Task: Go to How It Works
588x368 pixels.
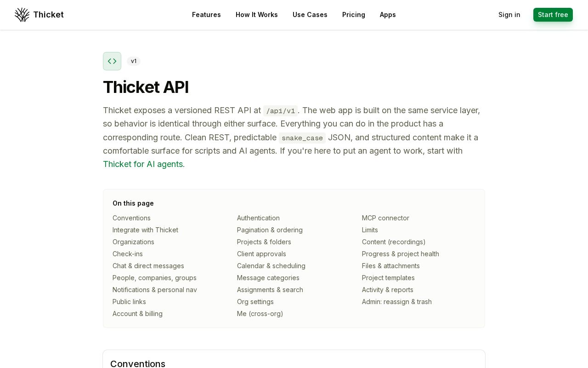Action: click(257, 15)
